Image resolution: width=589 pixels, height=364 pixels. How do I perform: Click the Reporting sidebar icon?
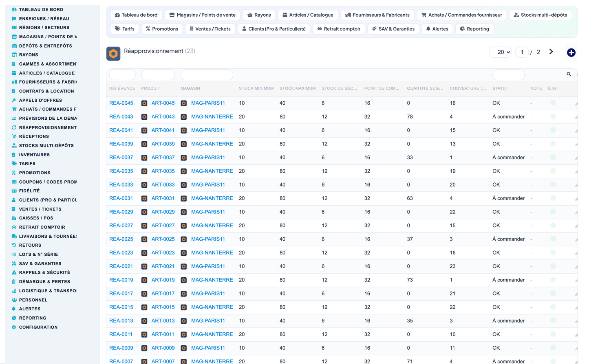[x=14, y=318]
